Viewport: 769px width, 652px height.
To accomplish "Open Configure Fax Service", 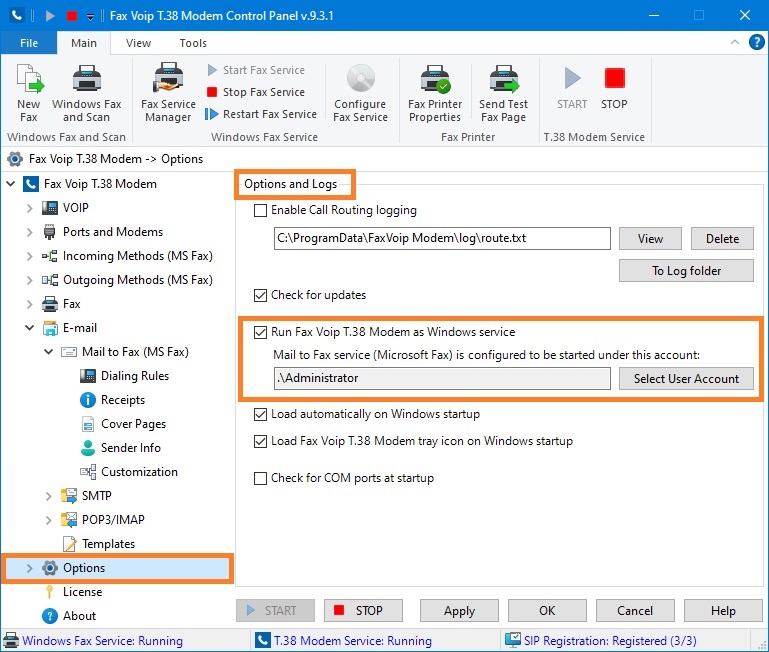I will tap(360, 93).
